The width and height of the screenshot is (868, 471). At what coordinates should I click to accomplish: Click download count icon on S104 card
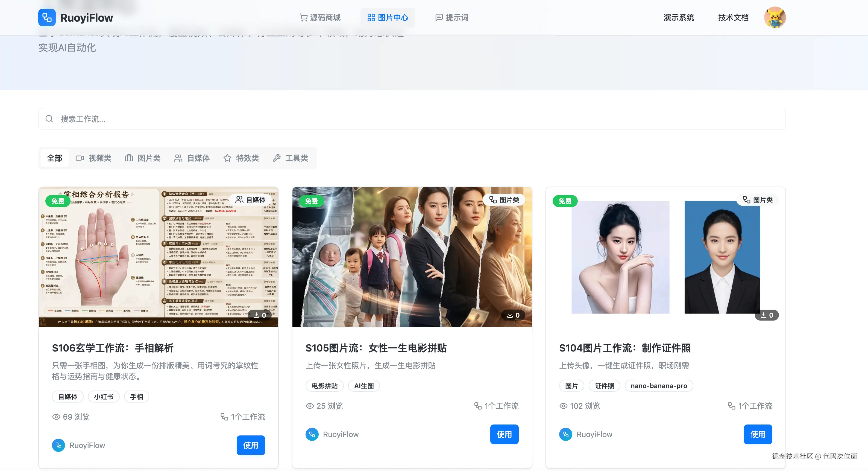point(763,315)
